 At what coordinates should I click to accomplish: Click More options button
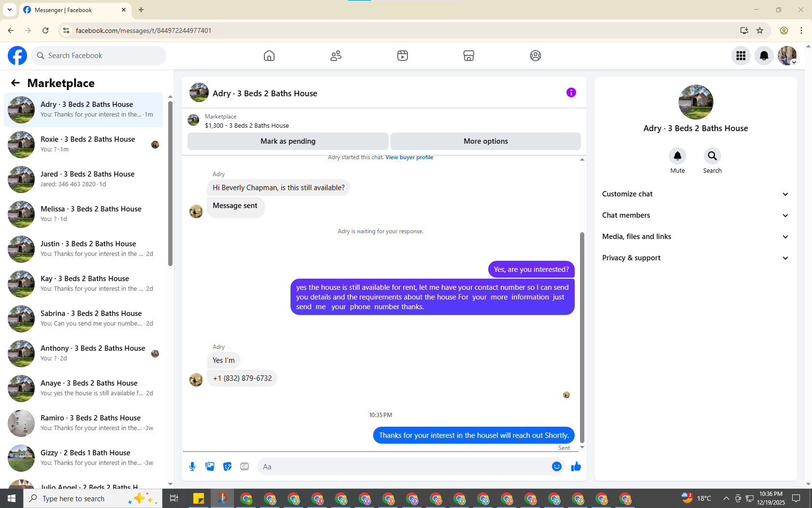pyautogui.click(x=486, y=141)
